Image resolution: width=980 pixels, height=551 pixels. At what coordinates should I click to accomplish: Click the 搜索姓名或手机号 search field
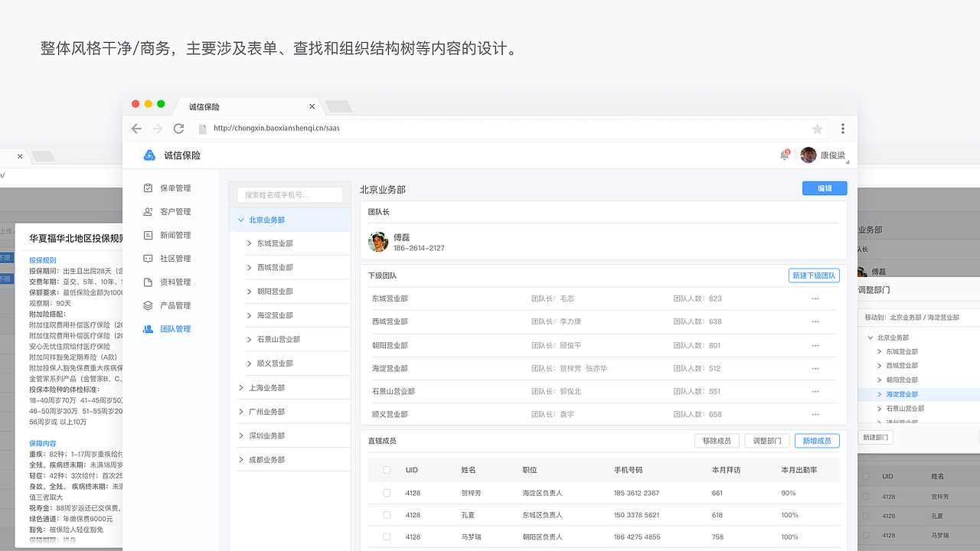[x=291, y=194]
